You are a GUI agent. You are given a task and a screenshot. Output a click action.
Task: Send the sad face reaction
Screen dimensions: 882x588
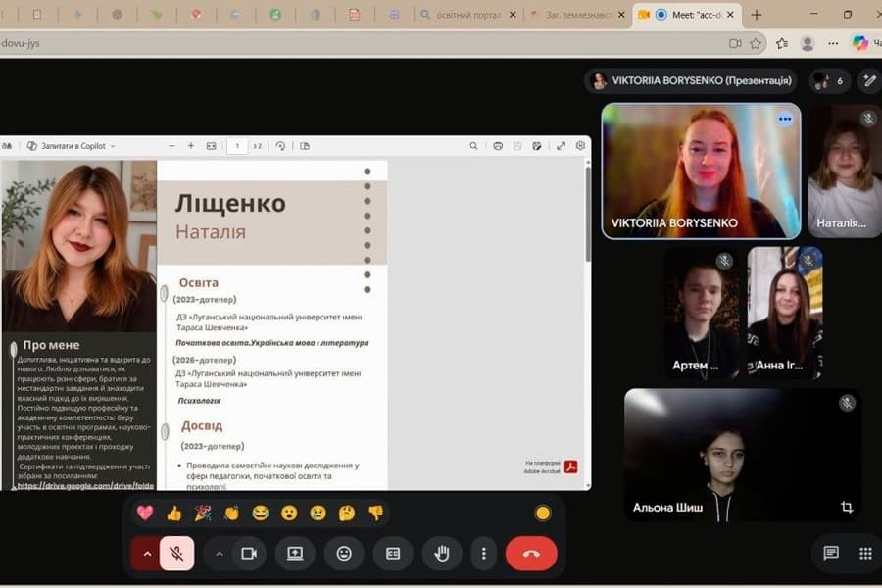tap(318, 514)
